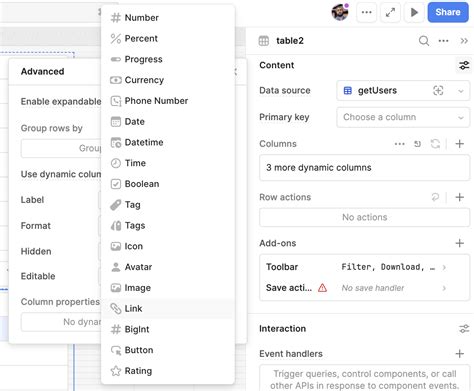Select Button format option

(168, 350)
